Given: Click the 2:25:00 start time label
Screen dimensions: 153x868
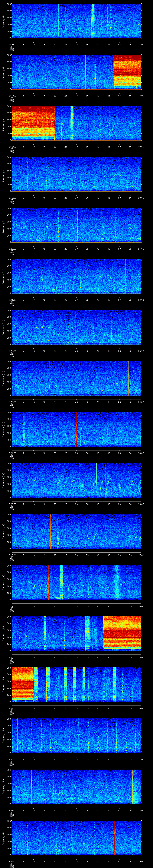Looking at the screenshot, I should [12, 504].
